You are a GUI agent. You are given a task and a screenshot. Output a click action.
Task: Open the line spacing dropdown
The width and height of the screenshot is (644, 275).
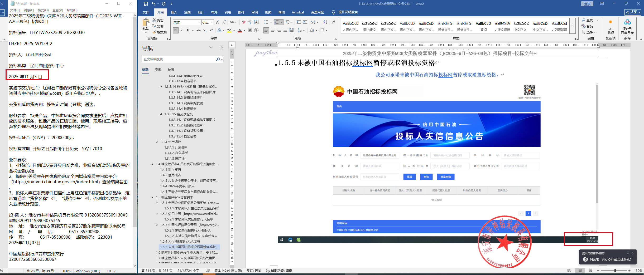301,31
